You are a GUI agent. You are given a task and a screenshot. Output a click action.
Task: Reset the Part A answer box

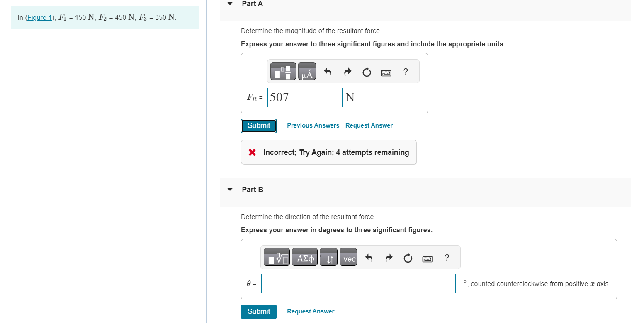click(x=367, y=73)
